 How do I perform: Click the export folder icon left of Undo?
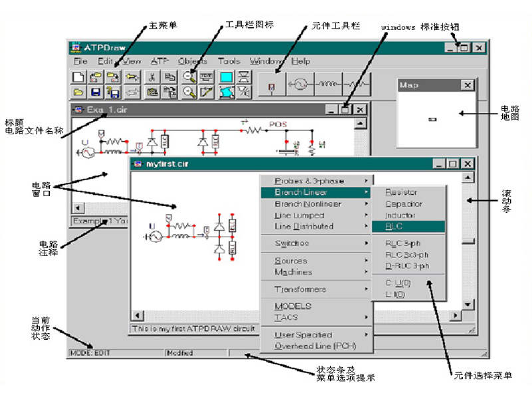pyautogui.click(x=113, y=77)
